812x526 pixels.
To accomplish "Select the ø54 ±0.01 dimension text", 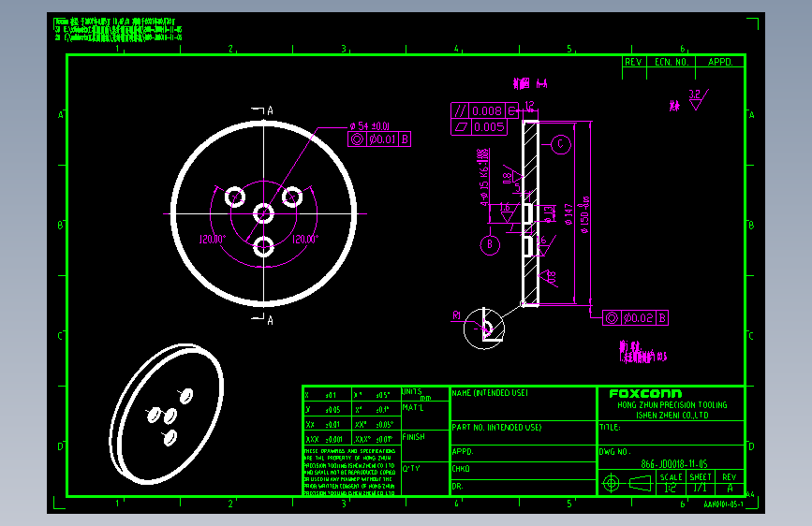I will tap(370, 125).
